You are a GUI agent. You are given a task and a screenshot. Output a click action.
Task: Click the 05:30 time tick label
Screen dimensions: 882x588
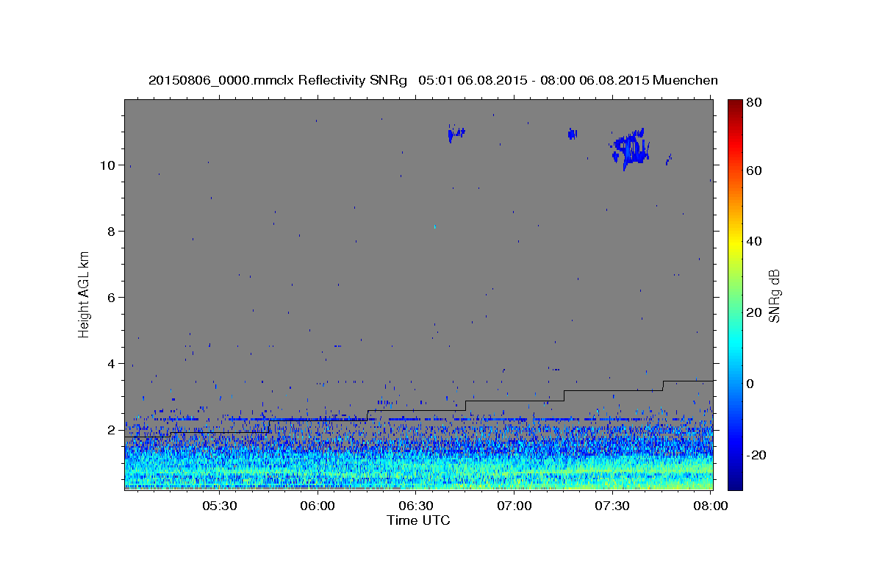[219, 506]
